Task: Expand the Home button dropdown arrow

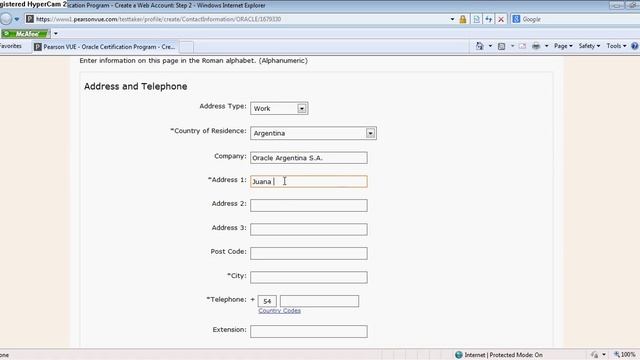Action: point(490,46)
